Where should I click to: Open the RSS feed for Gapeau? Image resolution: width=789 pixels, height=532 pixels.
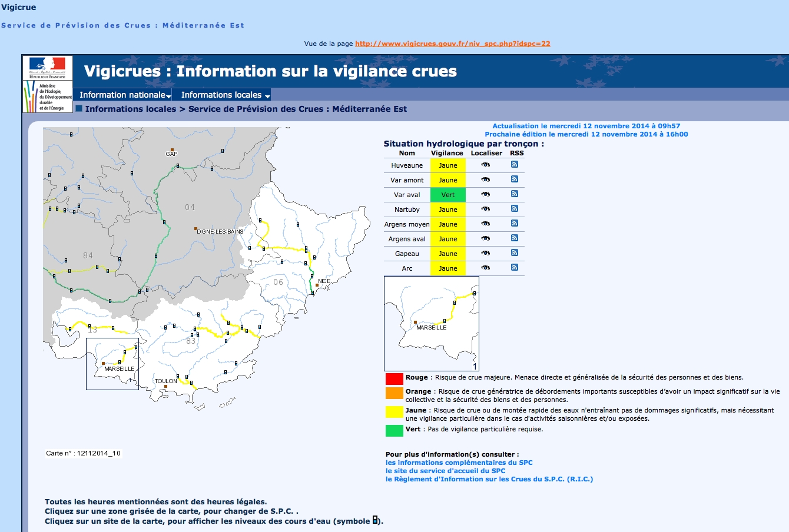[515, 252]
